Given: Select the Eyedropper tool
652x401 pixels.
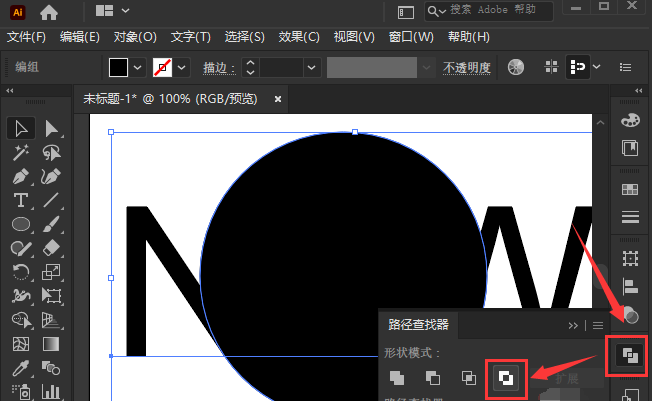Looking at the screenshot, I should click(x=21, y=368).
